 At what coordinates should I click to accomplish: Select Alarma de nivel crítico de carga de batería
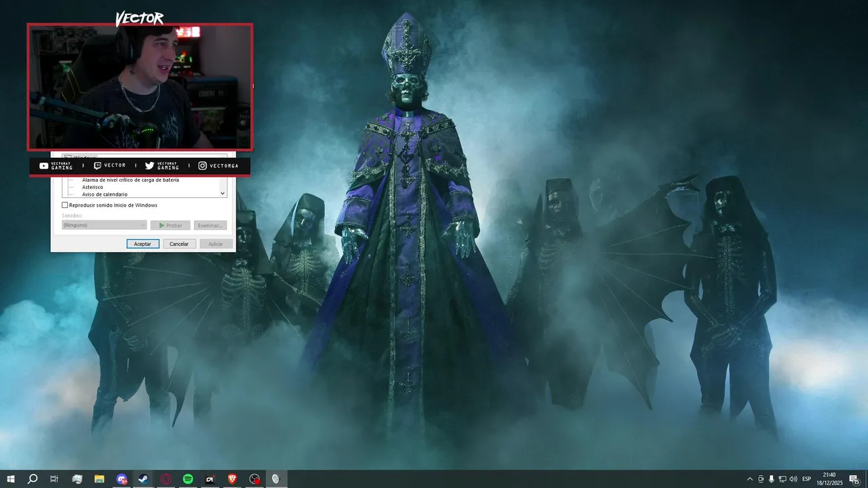pyautogui.click(x=130, y=180)
